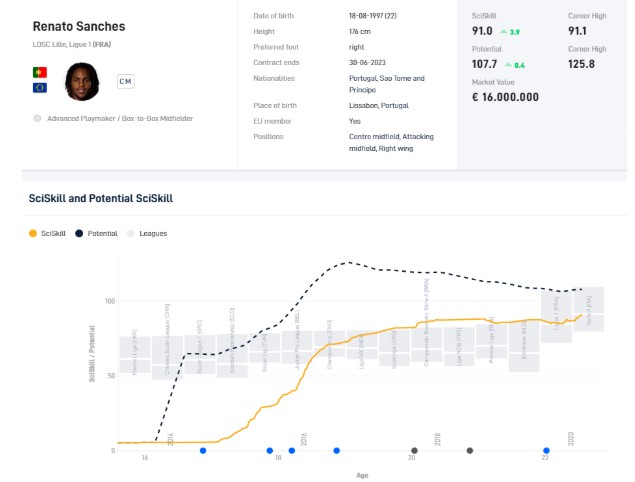Toggle the Leagues legend series
Viewport: 635px width, 482px height.
pyautogui.click(x=147, y=233)
